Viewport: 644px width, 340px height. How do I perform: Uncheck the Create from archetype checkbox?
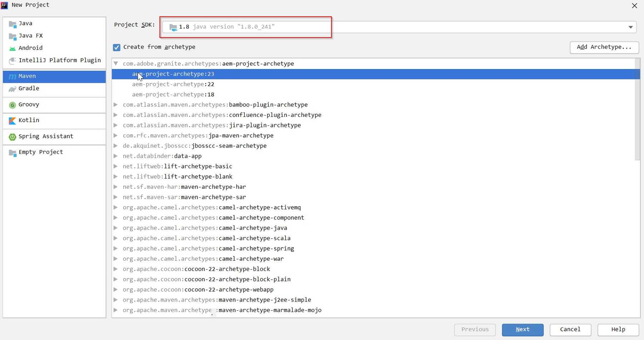tap(116, 47)
